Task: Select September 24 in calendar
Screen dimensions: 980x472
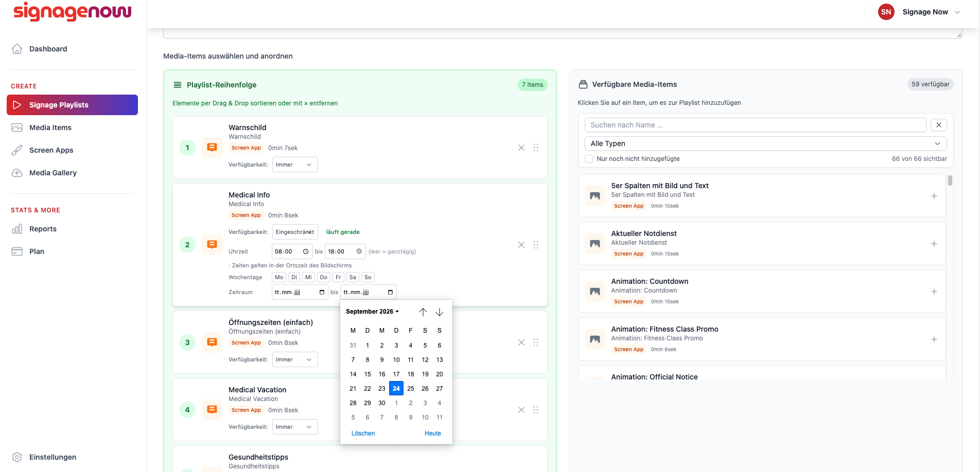Action: tap(396, 389)
